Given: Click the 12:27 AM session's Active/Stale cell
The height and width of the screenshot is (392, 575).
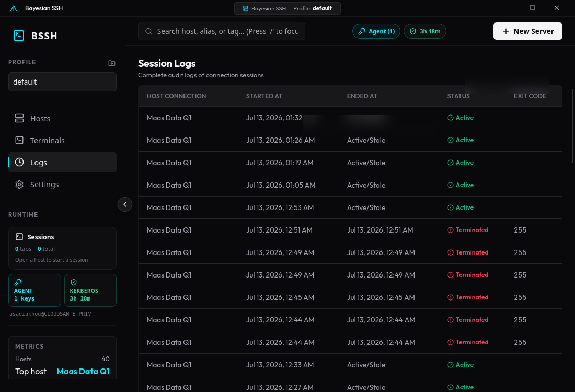Looking at the screenshot, I should (366, 387).
